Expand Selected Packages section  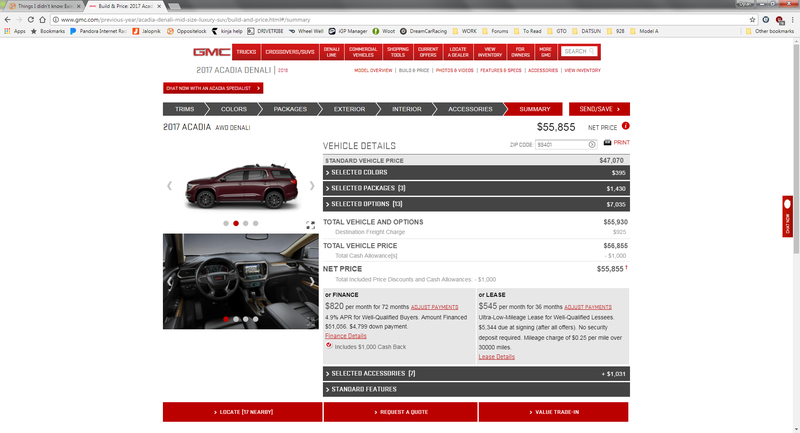point(476,188)
